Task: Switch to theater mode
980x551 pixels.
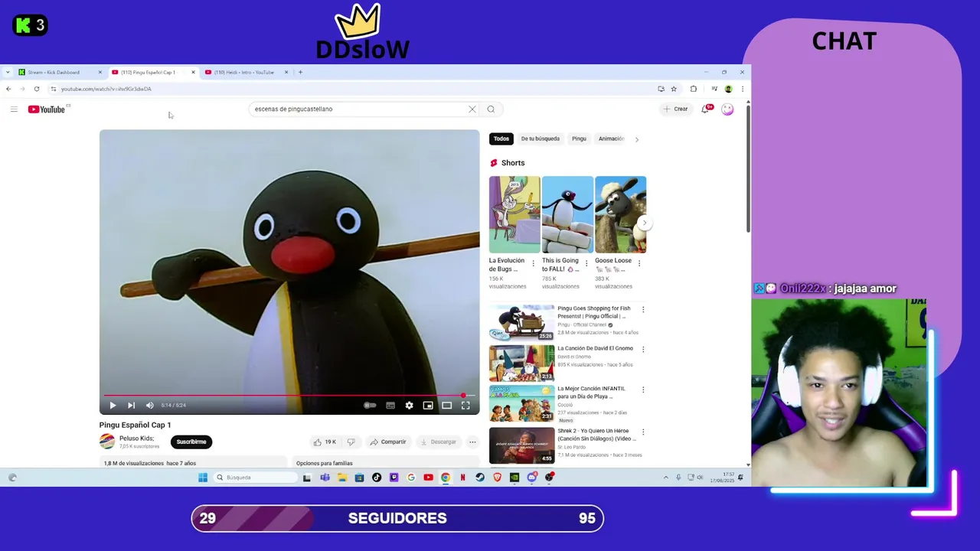Action: 447,406
